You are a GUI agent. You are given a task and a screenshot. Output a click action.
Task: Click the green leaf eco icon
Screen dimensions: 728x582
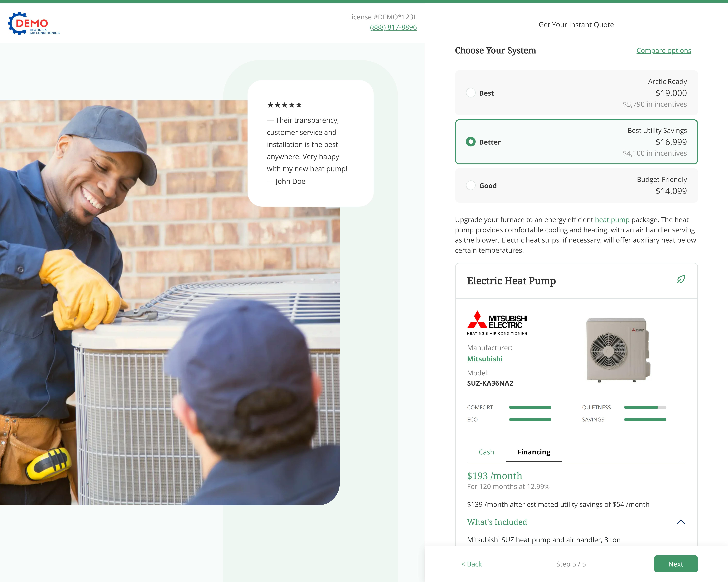[x=681, y=279]
